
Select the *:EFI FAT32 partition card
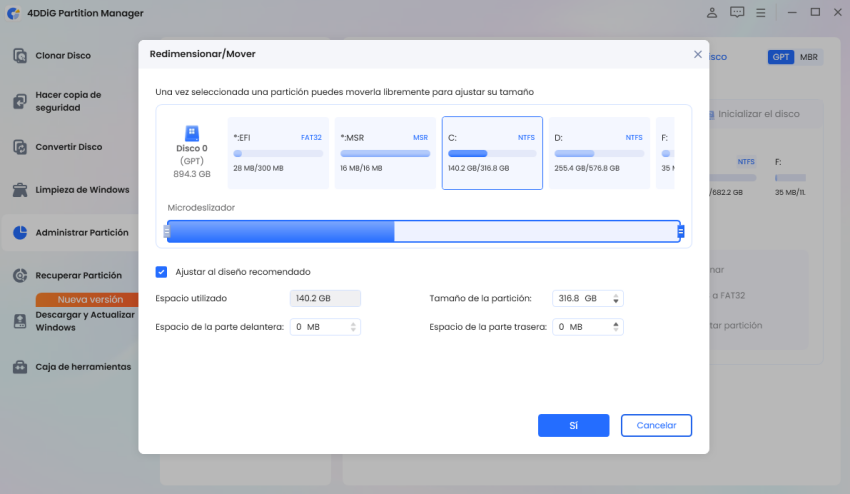pos(278,153)
